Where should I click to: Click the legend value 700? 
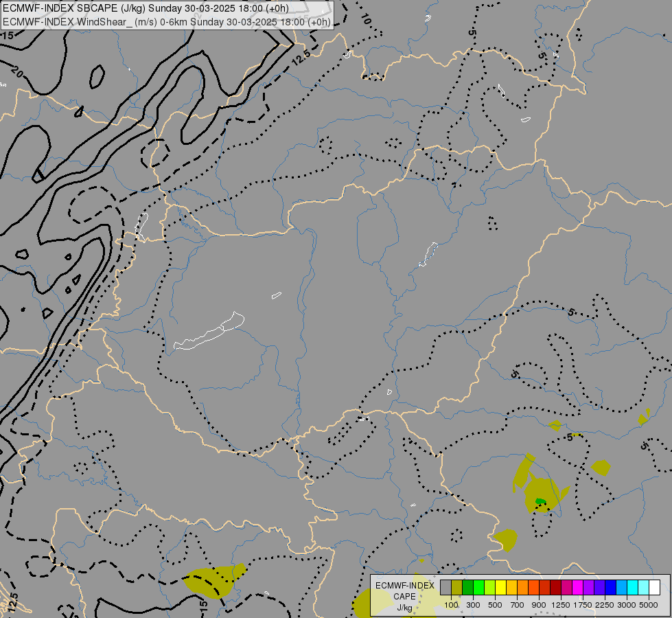[518, 605]
